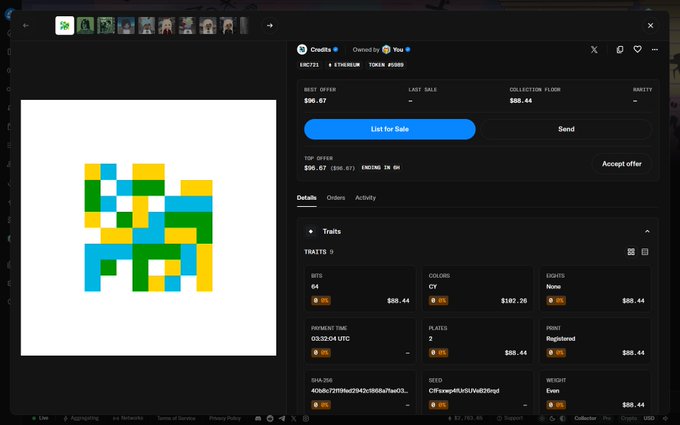Click the Networks item in footer
The image size is (680, 425).
click(x=128, y=418)
